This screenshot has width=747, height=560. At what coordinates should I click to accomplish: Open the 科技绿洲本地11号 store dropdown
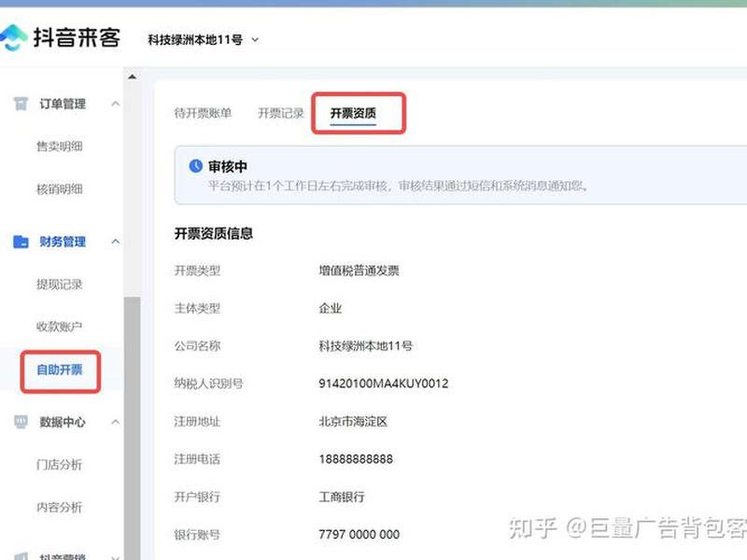tap(203, 39)
